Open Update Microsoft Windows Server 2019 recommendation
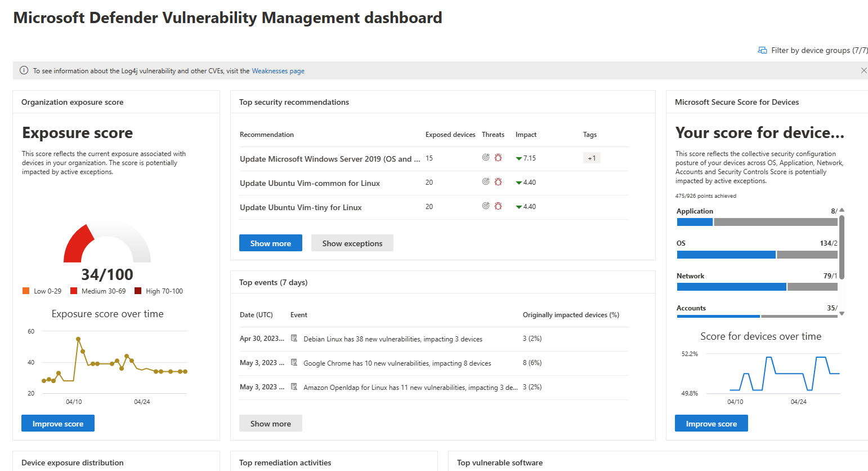 [330, 159]
